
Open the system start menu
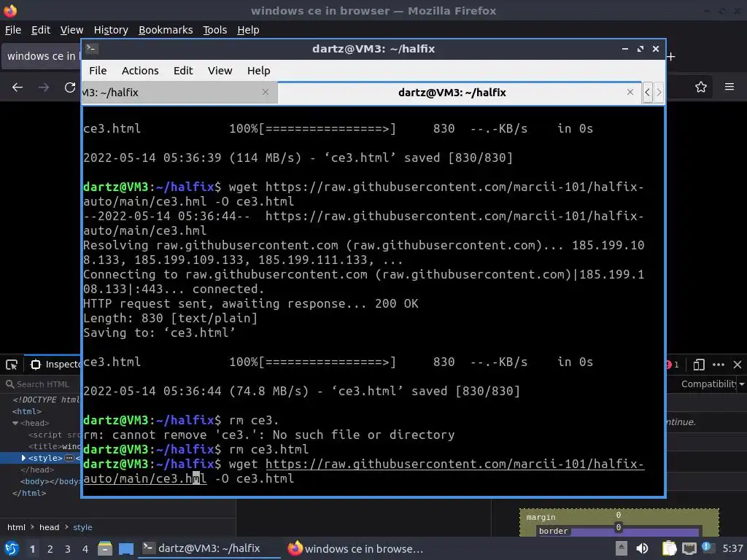tap(12, 548)
